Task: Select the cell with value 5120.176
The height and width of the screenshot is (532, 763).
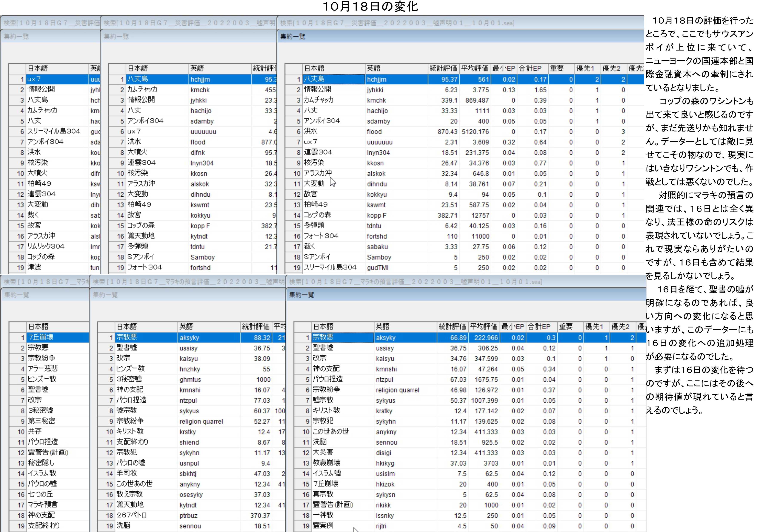Action: click(x=475, y=132)
